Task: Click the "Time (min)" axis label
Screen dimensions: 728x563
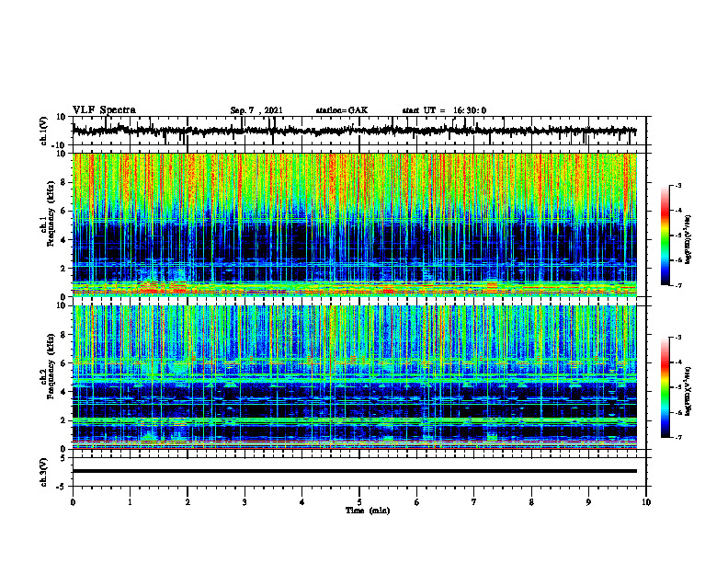Action: coord(368,511)
